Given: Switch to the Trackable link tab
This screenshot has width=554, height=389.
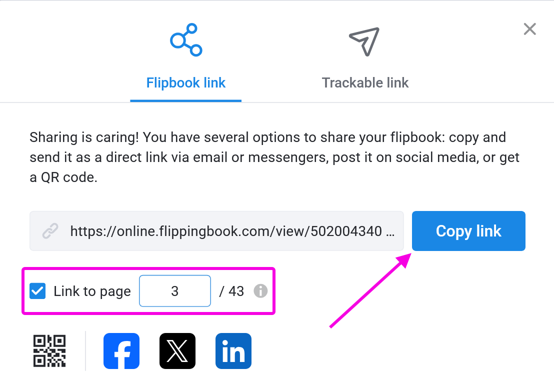Looking at the screenshot, I should [x=365, y=83].
